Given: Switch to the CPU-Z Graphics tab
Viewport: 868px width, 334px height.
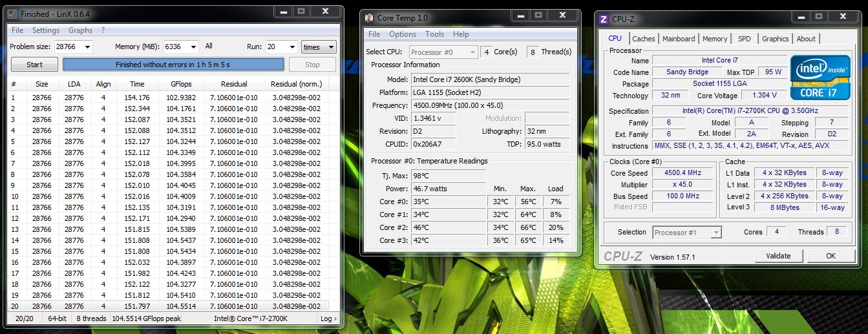Looking at the screenshot, I should point(776,39).
